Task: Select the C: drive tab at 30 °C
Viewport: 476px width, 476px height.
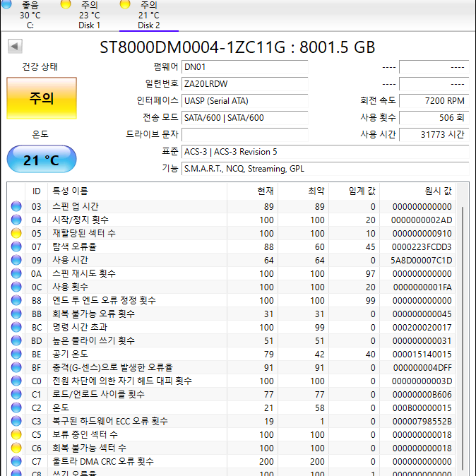Action: click(x=30, y=15)
